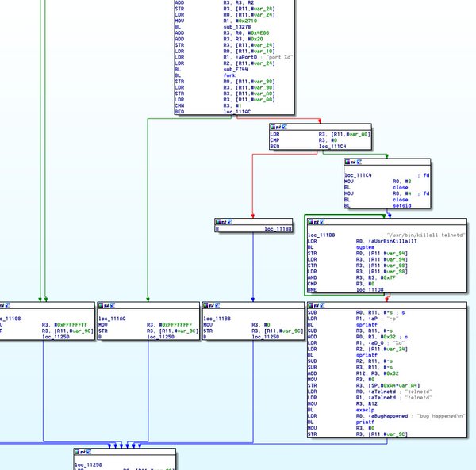The image size is (476, 470).
Task: Click the system call in the loc_111D8 block
Action: click(x=365, y=247)
